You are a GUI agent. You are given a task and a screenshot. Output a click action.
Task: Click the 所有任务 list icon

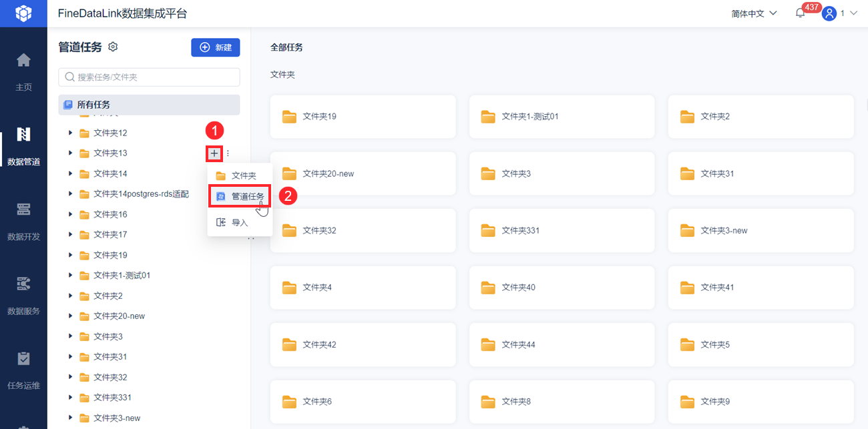[x=67, y=105]
